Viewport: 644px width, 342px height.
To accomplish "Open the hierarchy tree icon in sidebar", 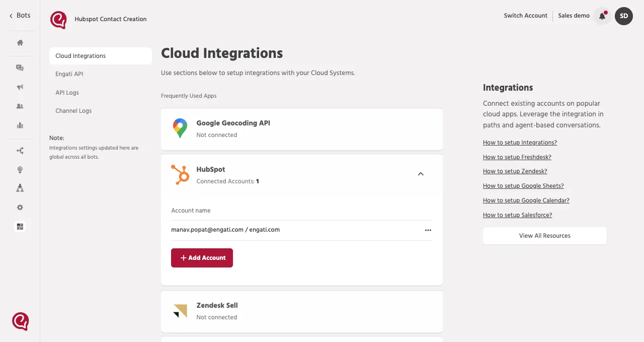I will pos(20,188).
